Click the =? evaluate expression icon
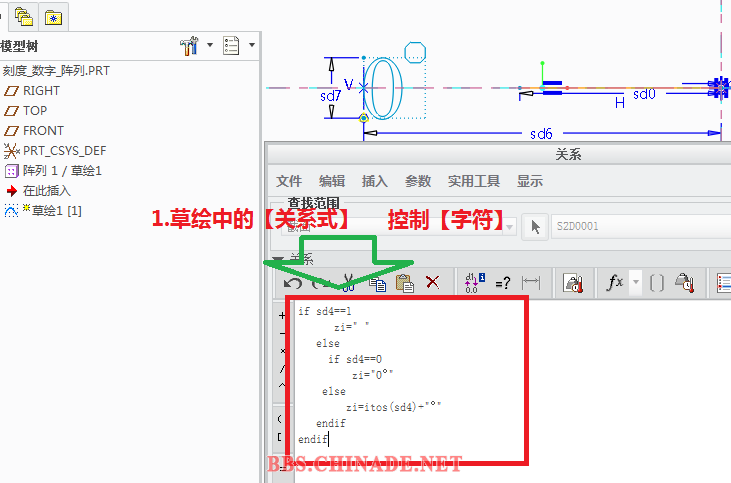Screen dimensions: 731x483 [x=503, y=283]
